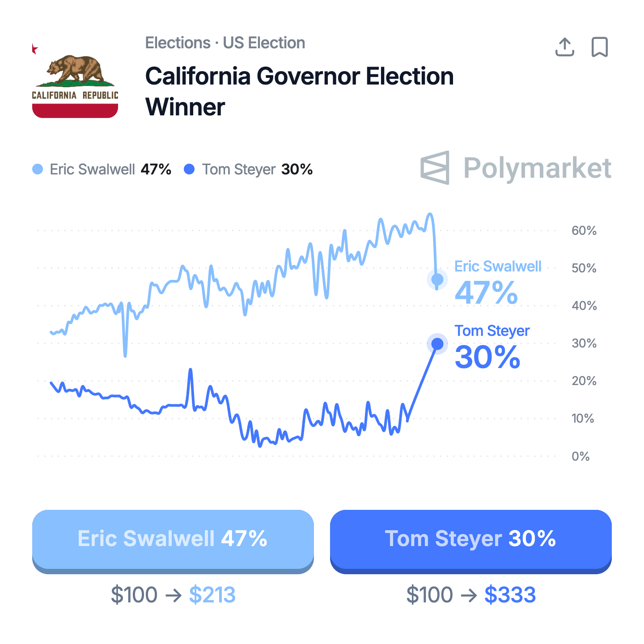Click the Eric Swalwell legend label
Image resolution: width=644 pixels, height=644 pixels.
(92, 169)
